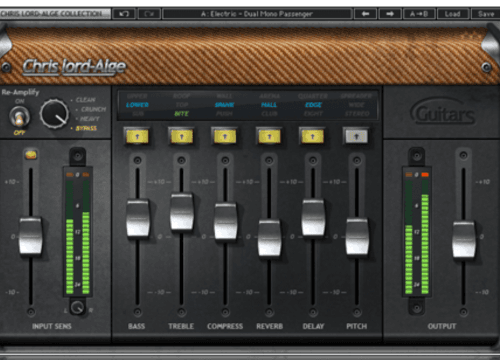Select the HEAVY re-amplify mode

[89, 119]
